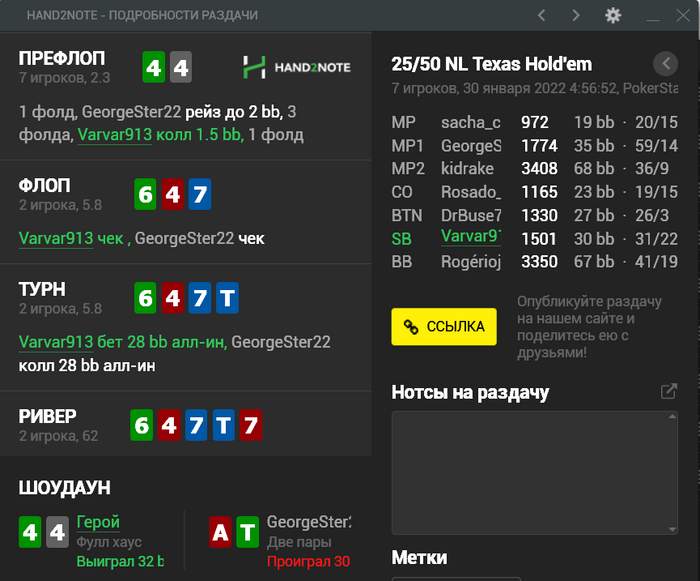This screenshot has width=700, height=581.
Task: Click Varvar913 link in preflop action
Action: point(115,135)
